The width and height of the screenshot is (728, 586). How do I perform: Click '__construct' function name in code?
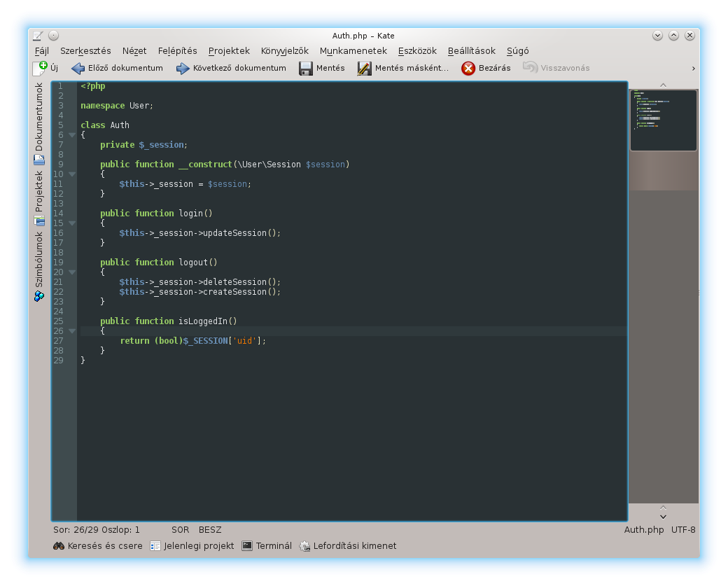point(205,165)
